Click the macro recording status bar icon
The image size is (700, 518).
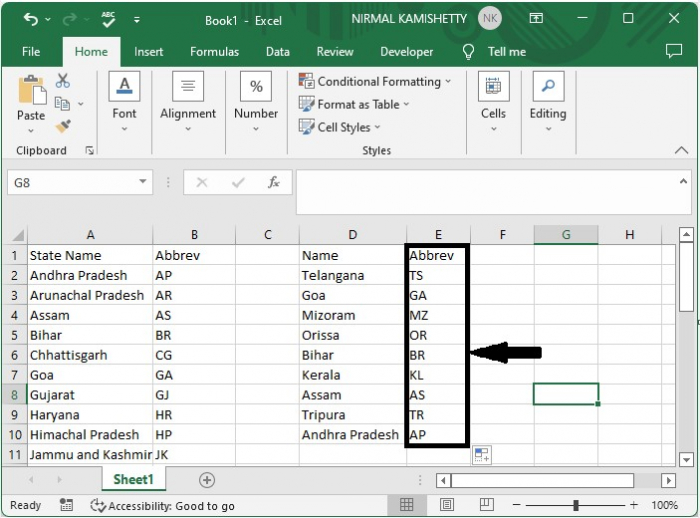(66, 505)
